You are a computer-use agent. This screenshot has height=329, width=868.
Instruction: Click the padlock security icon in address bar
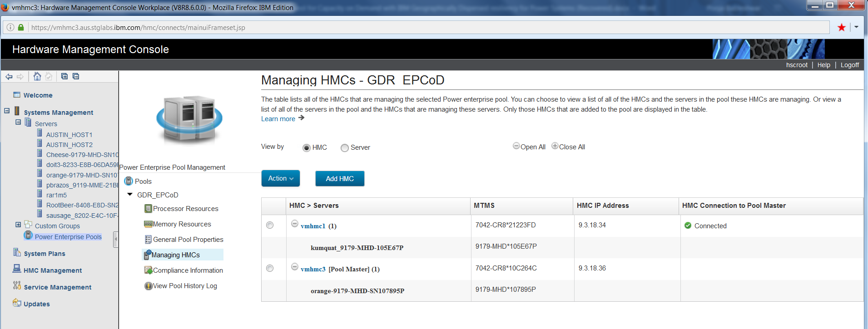pyautogui.click(x=21, y=27)
